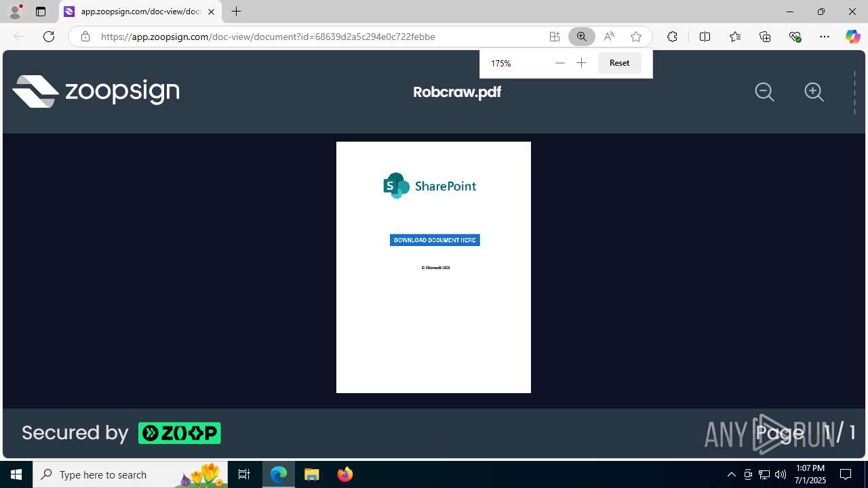Toggle Split screen view
This screenshot has height=488, width=868.
[x=705, y=37]
